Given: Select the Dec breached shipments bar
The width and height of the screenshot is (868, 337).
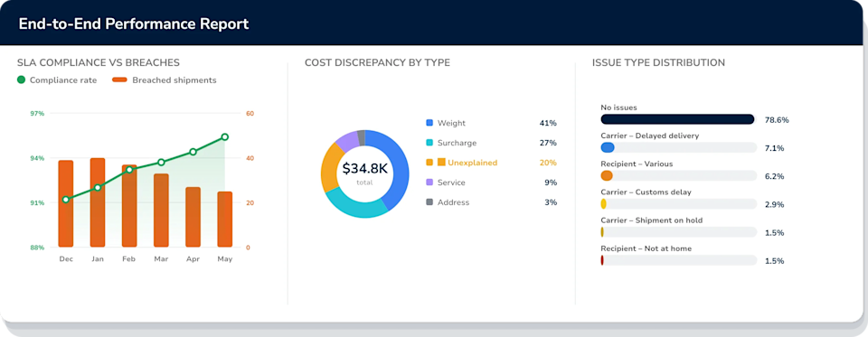Looking at the screenshot, I should (x=66, y=203).
